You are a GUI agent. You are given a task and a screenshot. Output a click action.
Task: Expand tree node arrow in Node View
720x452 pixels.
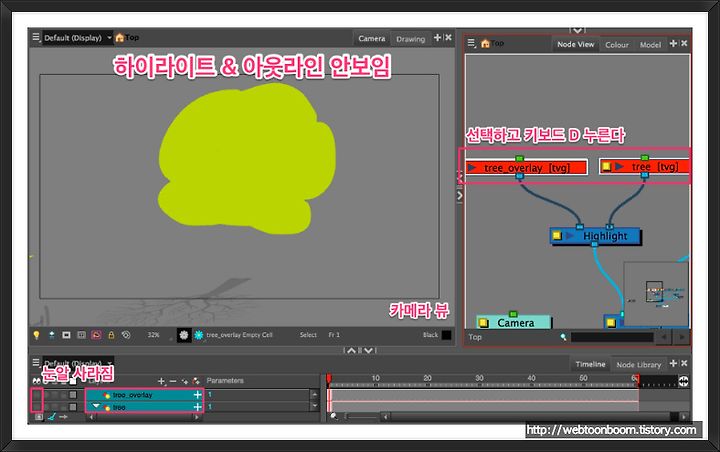pos(619,166)
